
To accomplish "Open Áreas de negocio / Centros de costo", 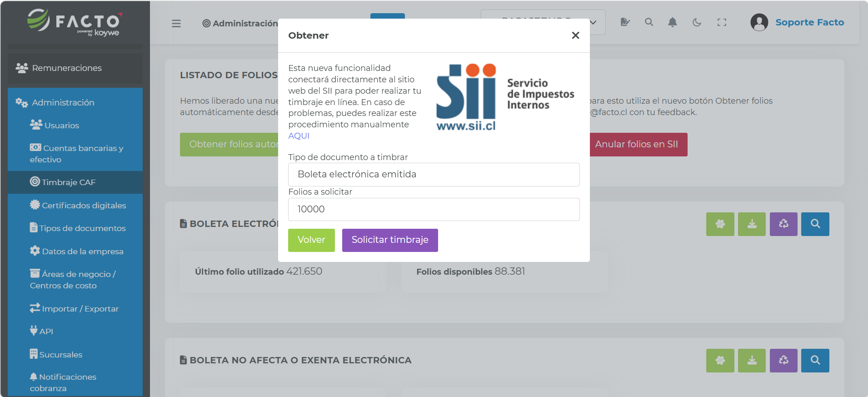I will [x=75, y=280].
